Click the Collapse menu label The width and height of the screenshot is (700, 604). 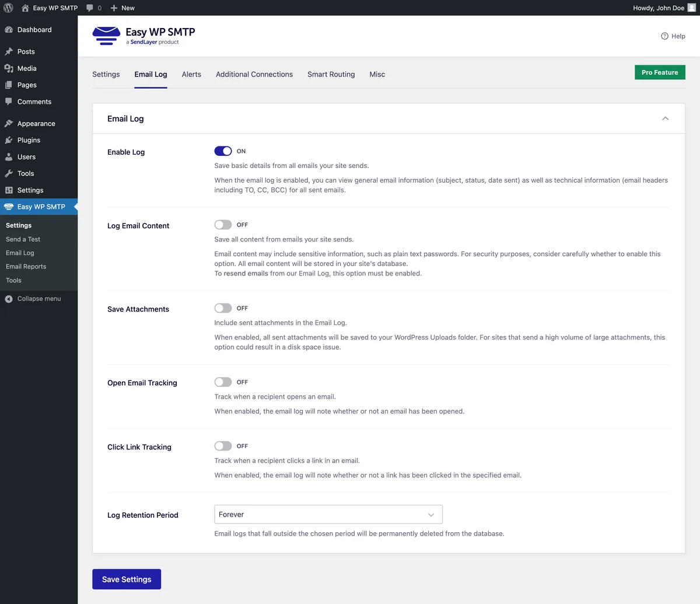click(x=39, y=299)
